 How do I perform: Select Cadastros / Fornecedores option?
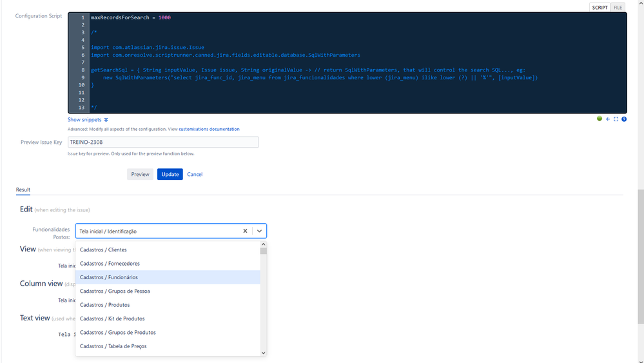click(x=168, y=263)
